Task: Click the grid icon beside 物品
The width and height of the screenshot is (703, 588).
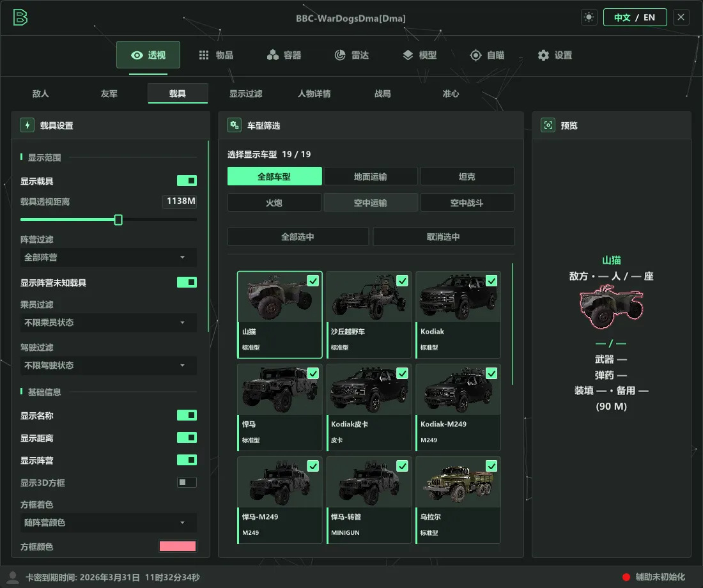Action: point(204,55)
